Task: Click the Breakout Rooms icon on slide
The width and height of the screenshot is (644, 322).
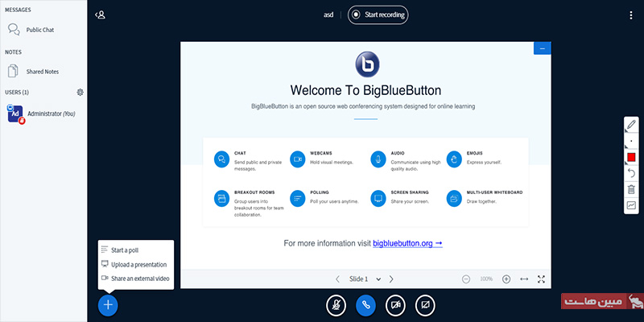Action: pos(222,198)
